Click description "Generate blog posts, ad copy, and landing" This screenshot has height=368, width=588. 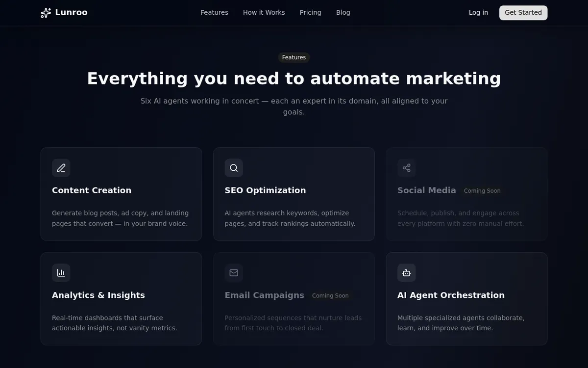120,213
